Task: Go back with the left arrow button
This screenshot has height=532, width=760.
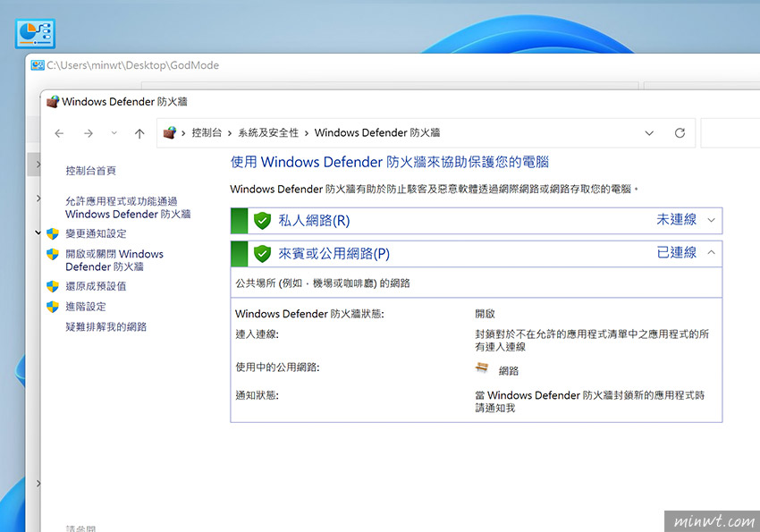Action: pos(59,133)
